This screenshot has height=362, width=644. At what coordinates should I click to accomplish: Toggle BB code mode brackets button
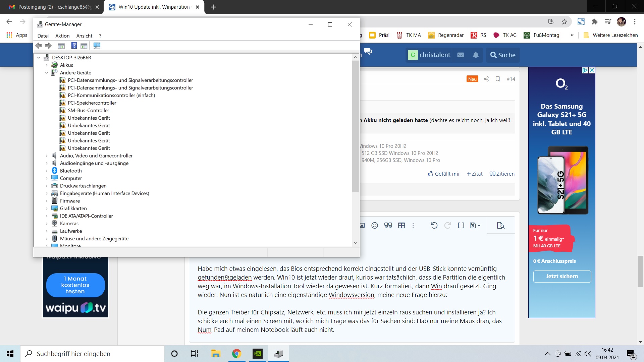pyautogui.click(x=461, y=226)
